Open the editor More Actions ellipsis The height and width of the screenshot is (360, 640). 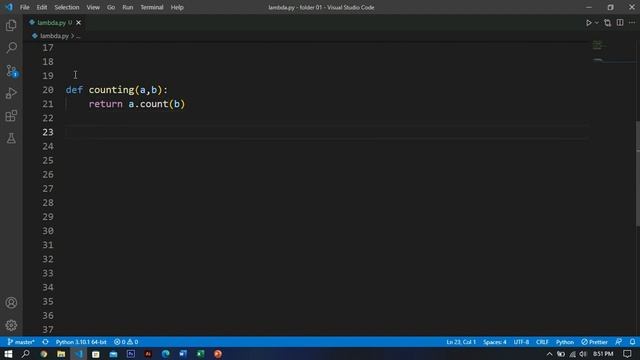pyautogui.click(x=632, y=23)
